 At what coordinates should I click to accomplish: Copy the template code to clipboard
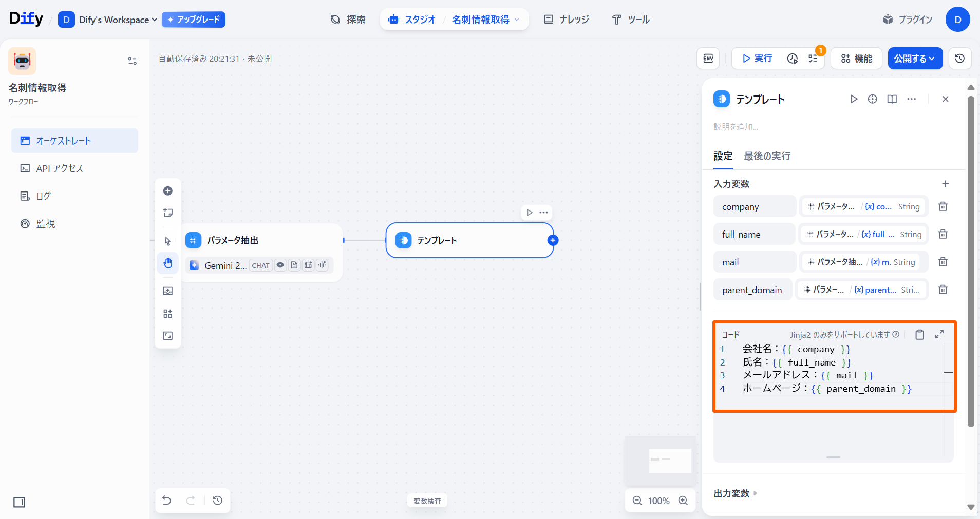(x=919, y=335)
